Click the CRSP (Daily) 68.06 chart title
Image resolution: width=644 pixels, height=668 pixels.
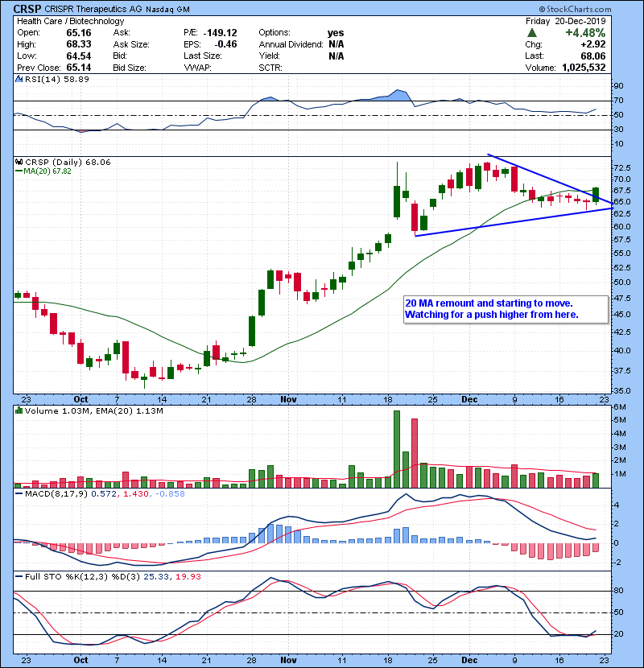coord(68,162)
